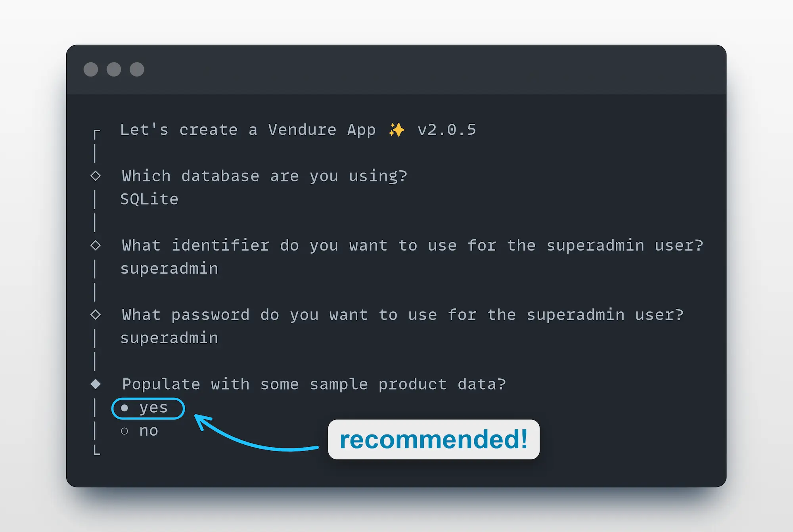Click the filled diamond beside the Populate question

tap(96, 384)
